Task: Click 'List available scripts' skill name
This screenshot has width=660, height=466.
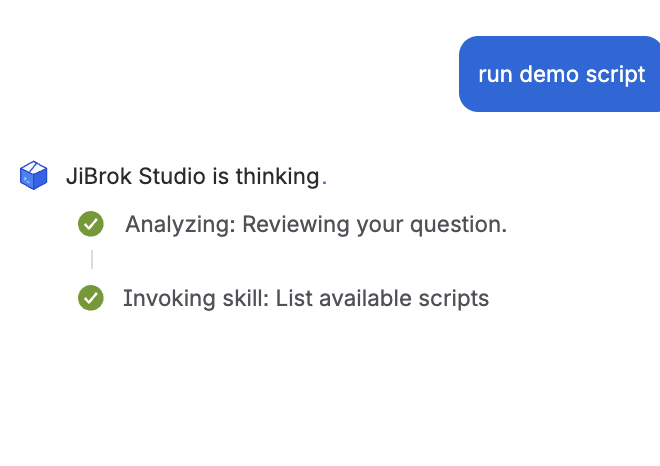Action: point(382,298)
